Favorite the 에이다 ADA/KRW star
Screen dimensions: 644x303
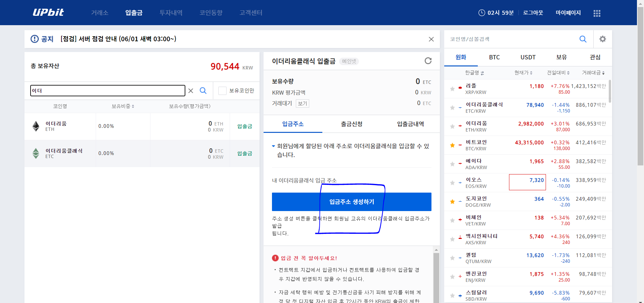click(x=452, y=164)
